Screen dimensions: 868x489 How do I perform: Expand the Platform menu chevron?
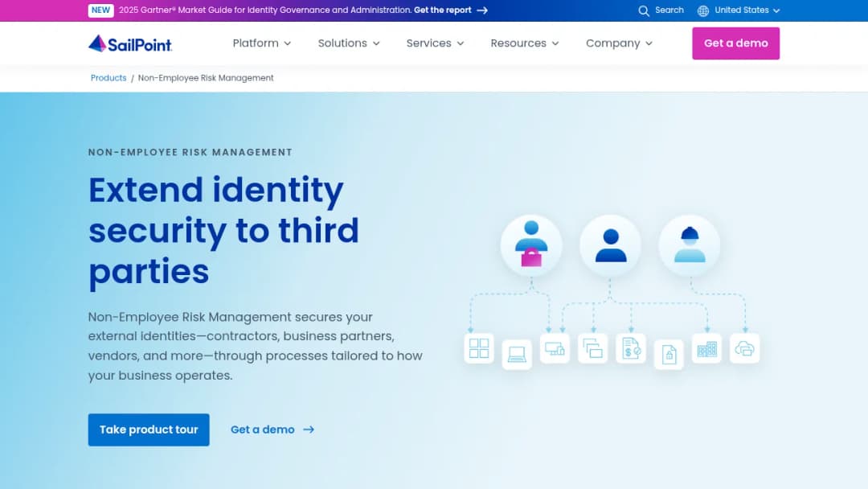287,43
